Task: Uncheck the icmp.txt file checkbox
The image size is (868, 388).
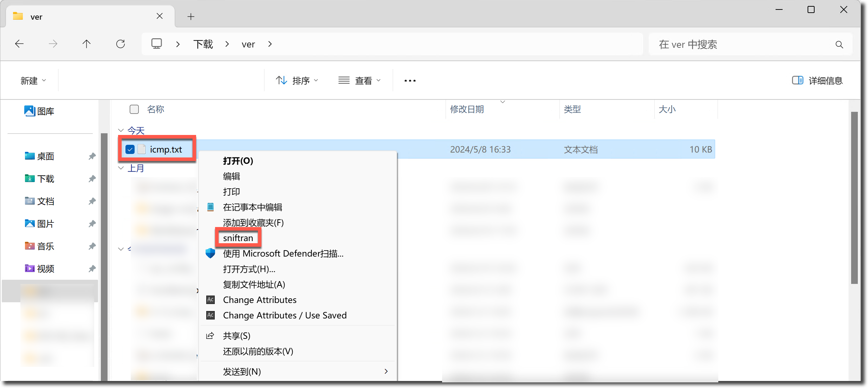Action: [x=130, y=149]
